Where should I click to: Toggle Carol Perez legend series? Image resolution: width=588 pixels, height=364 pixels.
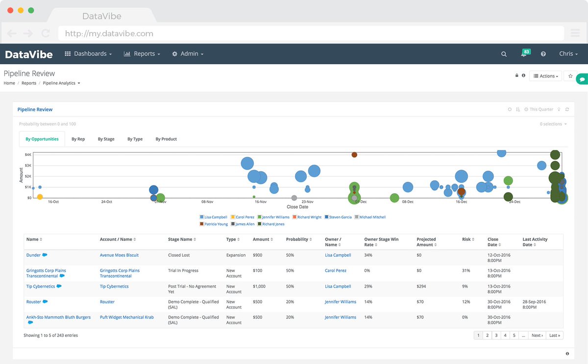(x=243, y=217)
